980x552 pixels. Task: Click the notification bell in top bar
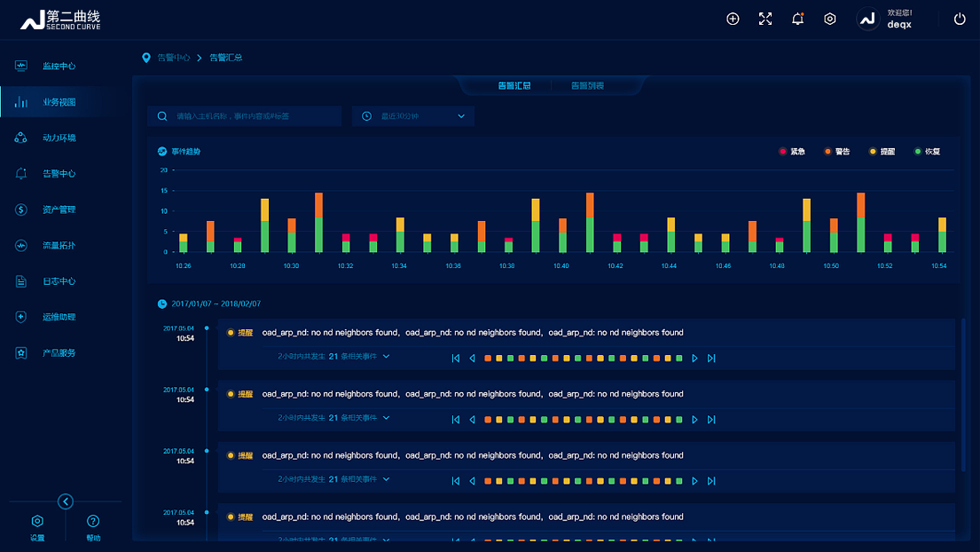797,19
